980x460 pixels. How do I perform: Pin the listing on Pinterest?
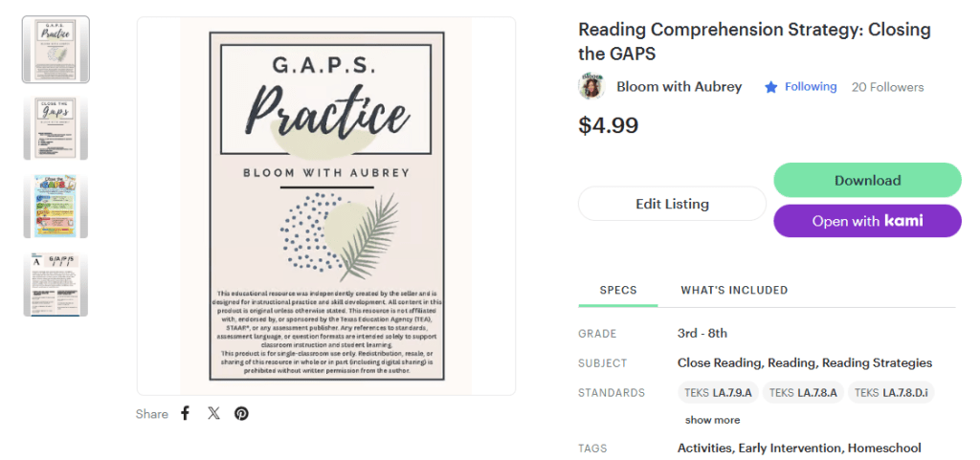241,413
